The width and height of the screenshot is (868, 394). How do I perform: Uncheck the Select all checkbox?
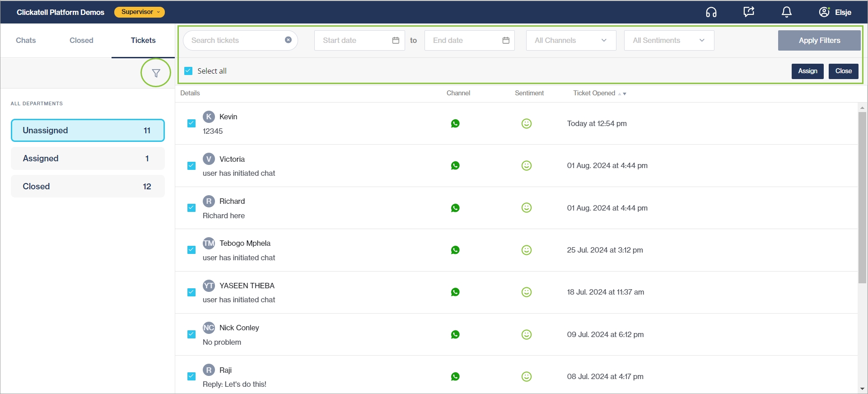(189, 71)
